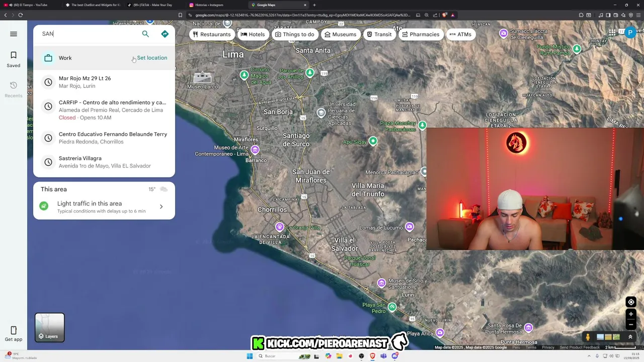Click the Parque de Los Anillos marker
Viewport: 644px width, 362px height.
(310, 73)
